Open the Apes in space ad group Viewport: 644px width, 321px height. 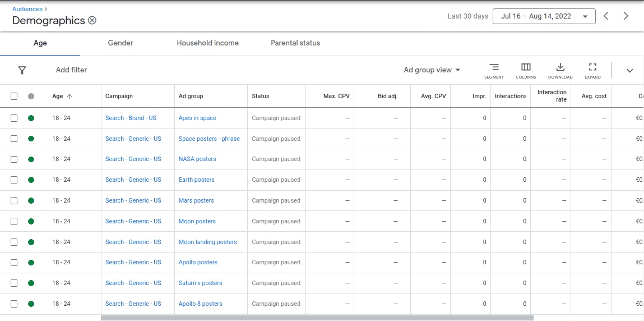(197, 118)
